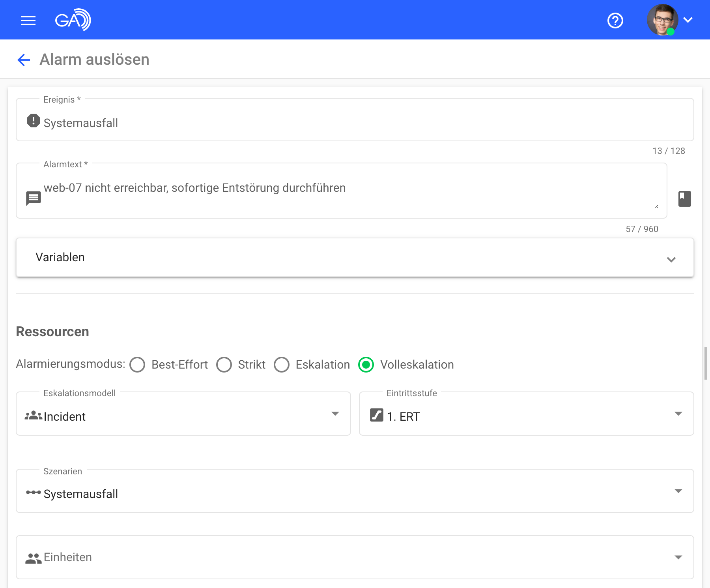The image size is (710, 588).
Task: Select Volleskalation radio button
Action: click(366, 365)
